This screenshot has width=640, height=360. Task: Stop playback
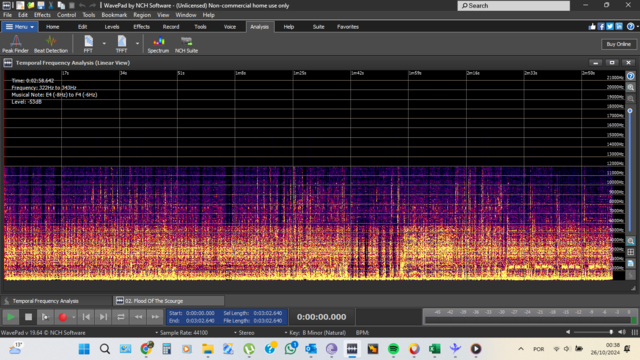[x=28, y=317]
